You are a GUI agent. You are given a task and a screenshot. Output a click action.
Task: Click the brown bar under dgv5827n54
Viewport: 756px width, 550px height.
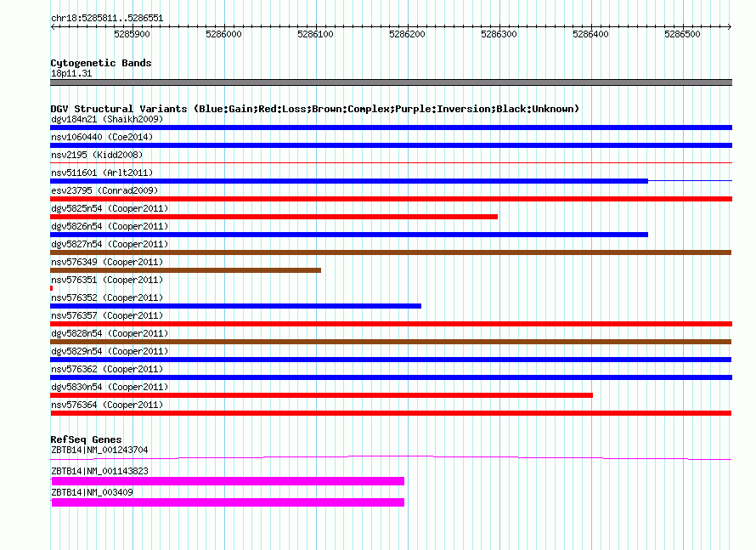[x=391, y=252]
